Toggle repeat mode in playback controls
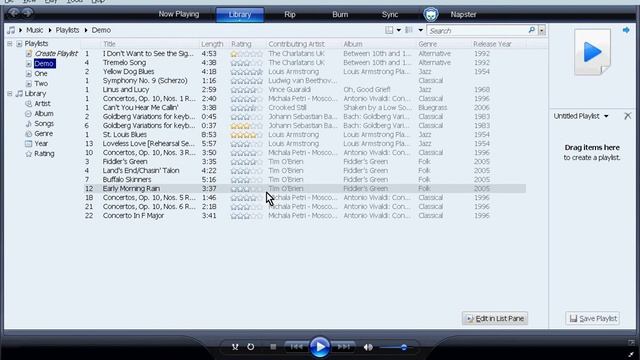 tap(251, 347)
